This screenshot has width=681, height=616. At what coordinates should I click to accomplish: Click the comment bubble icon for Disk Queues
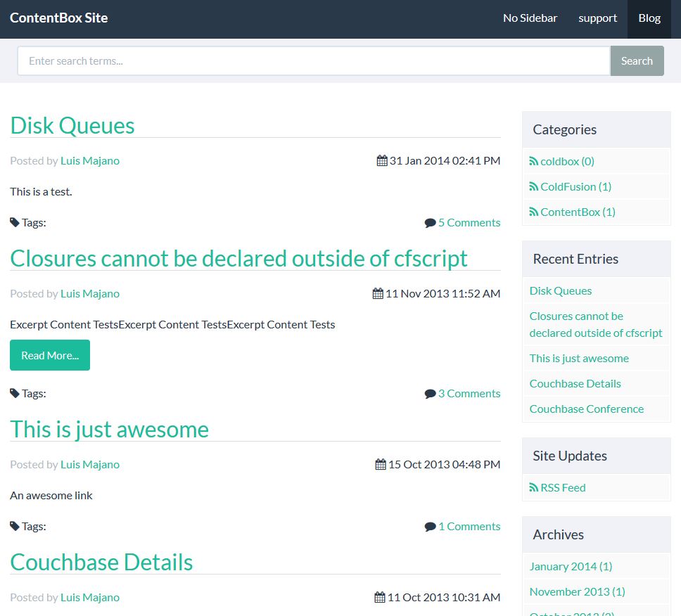pos(430,223)
